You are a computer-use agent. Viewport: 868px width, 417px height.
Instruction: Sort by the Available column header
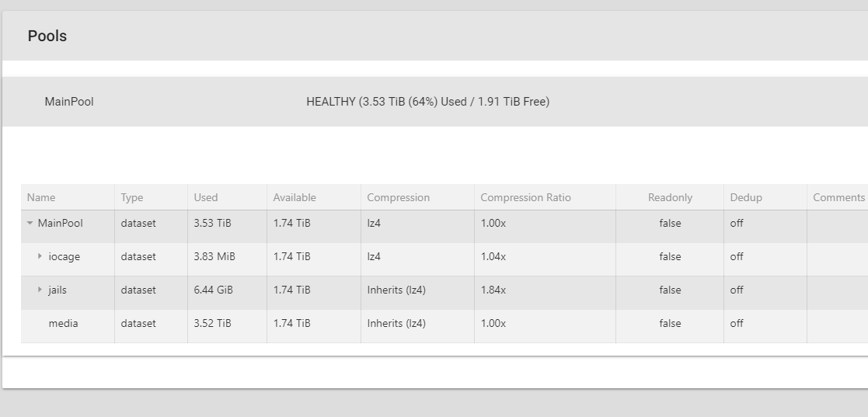295,197
